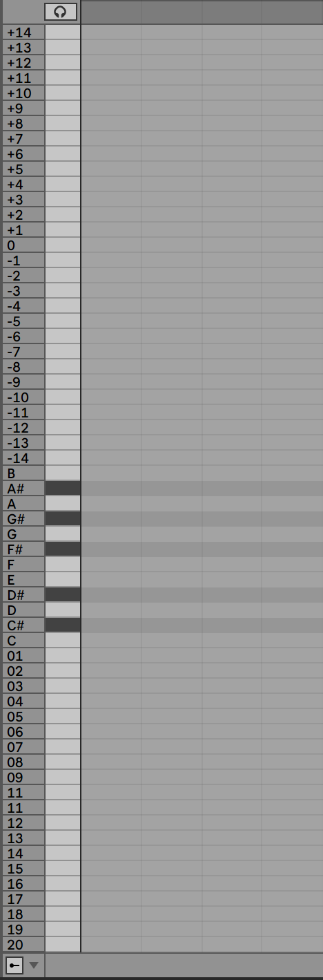The height and width of the screenshot is (980, 323).
Task: Select the row labeled 20
Action: (15, 945)
